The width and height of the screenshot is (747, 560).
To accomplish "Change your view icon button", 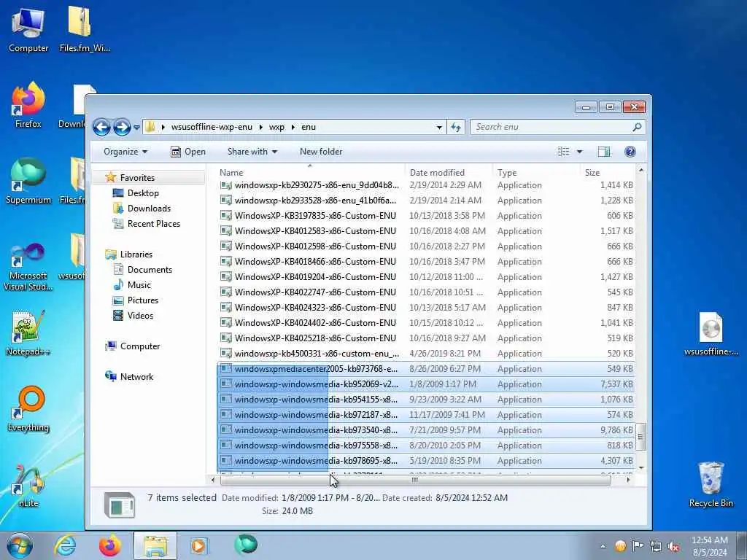I will coord(564,152).
